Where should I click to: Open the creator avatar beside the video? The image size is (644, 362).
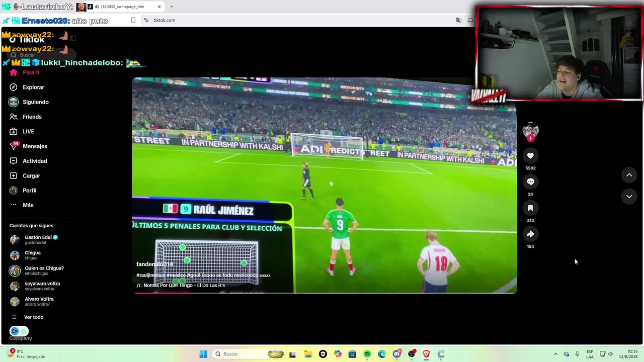[x=530, y=130]
